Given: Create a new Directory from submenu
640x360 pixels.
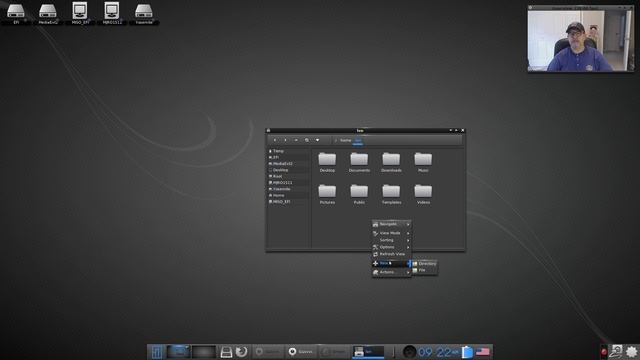Looking at the screenshot, I should [x=424, y=264].
